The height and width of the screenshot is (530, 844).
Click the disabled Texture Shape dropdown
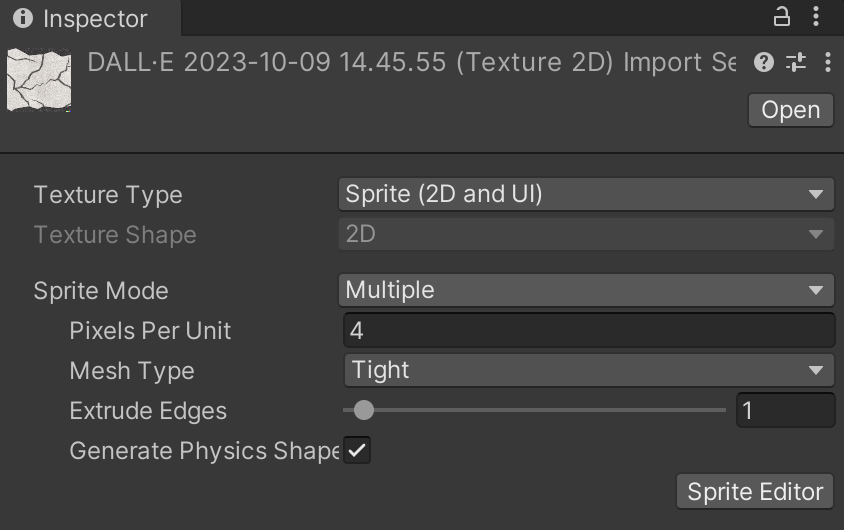586,234
